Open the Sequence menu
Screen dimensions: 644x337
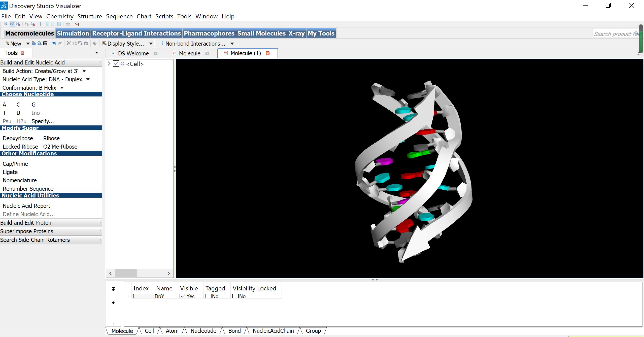(x=119, y=16)
